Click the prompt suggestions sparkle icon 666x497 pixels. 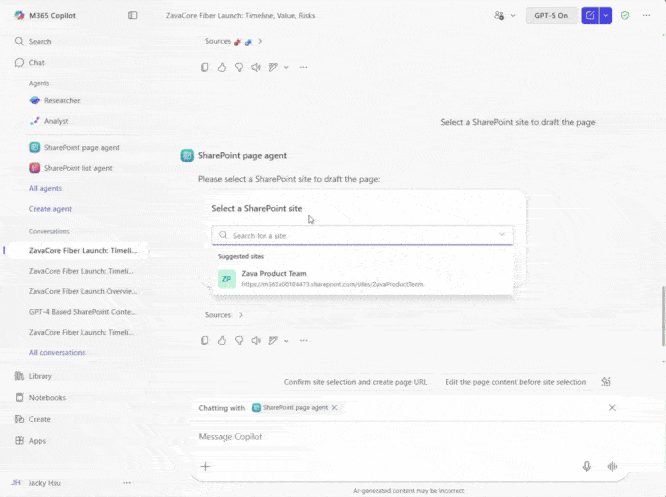[x=606, y=382]
